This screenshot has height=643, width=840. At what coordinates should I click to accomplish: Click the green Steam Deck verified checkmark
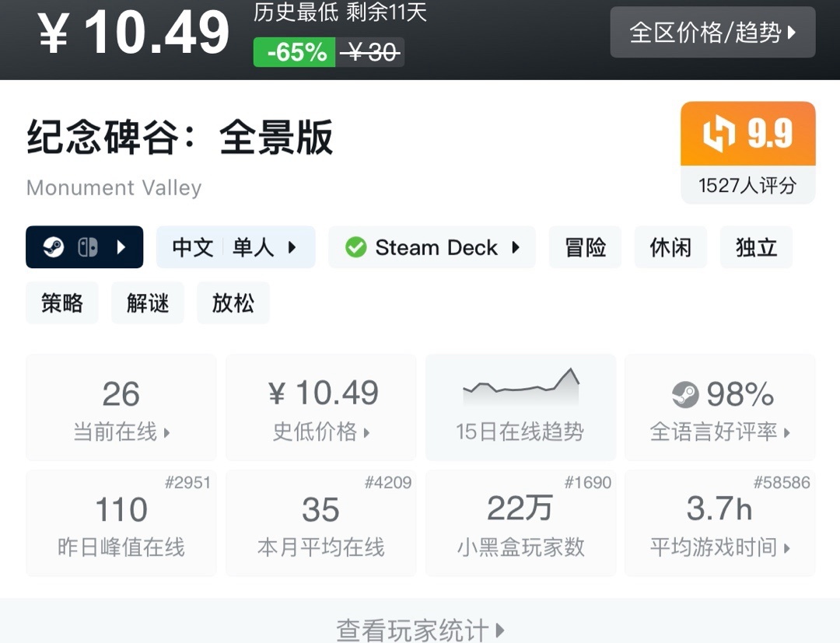[x=355, y=247]
